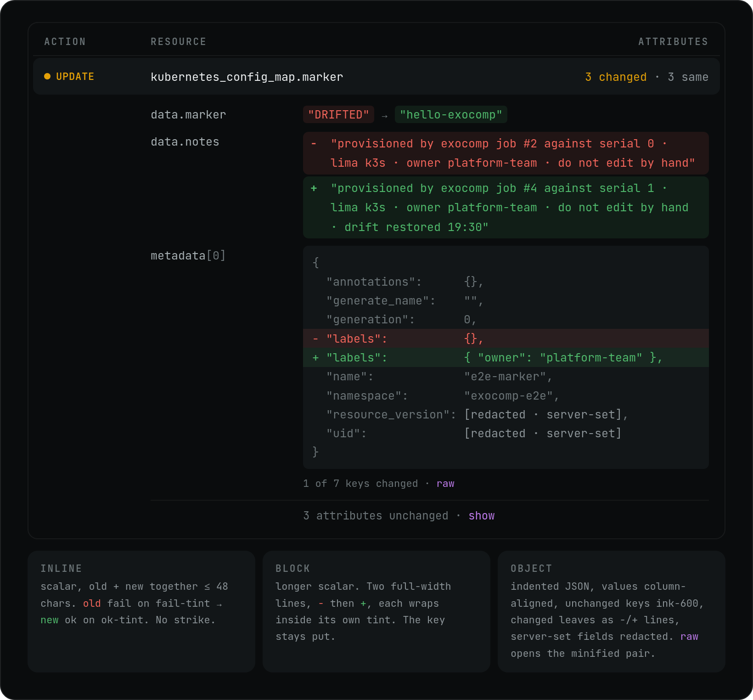Click the added notes block with job #4
Viewport: 753px width, 700px height.
click(x=506, y=208)
